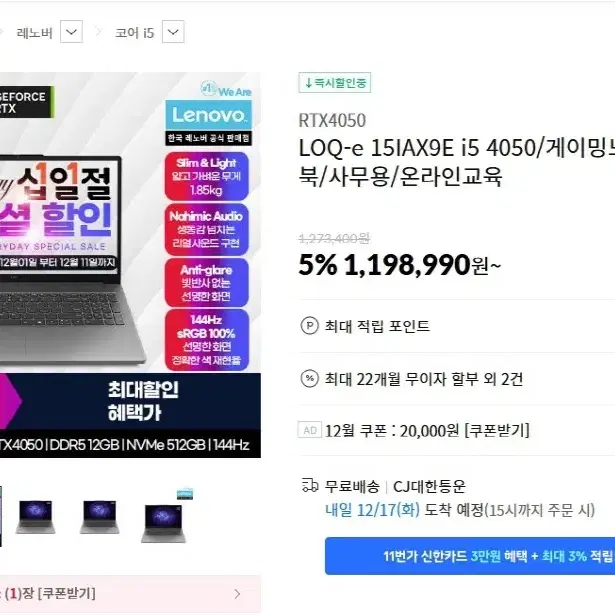The image size is (615, 615).
Task: Open the 레노버 brand dropdown
Action: [71, 32]
